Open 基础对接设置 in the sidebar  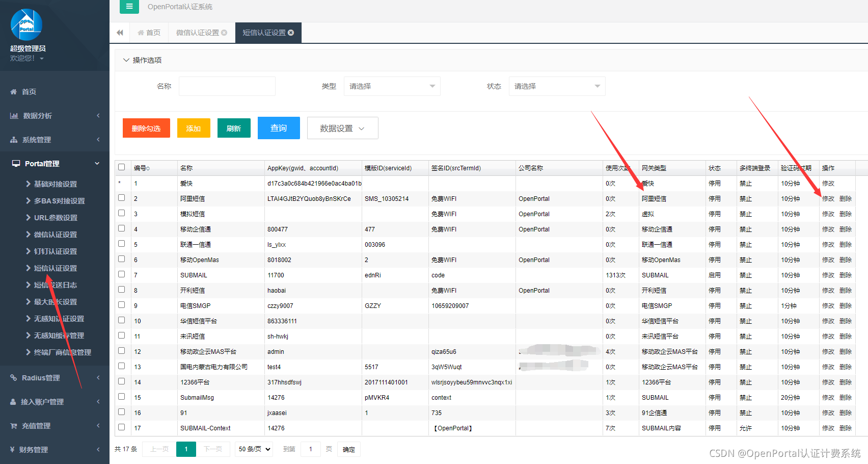coord(55,184)
